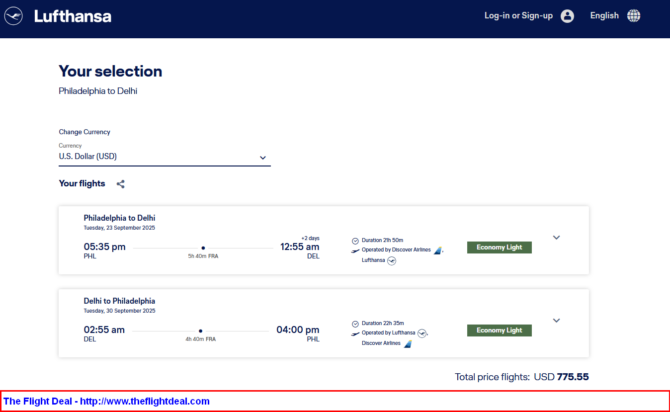Open the U.S. Dollar currency dropdown
The height and width of the screenshot is (412, 670).
tap(165, 157)
